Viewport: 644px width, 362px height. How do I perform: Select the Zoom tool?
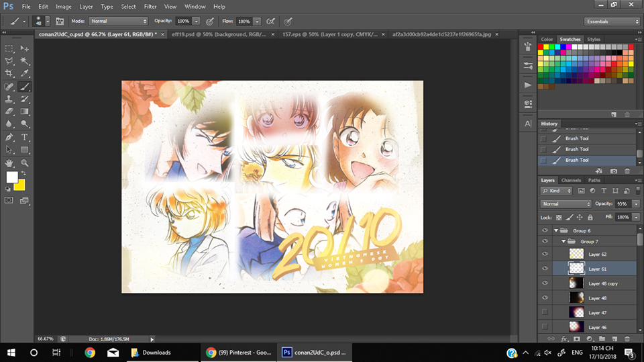25,163
